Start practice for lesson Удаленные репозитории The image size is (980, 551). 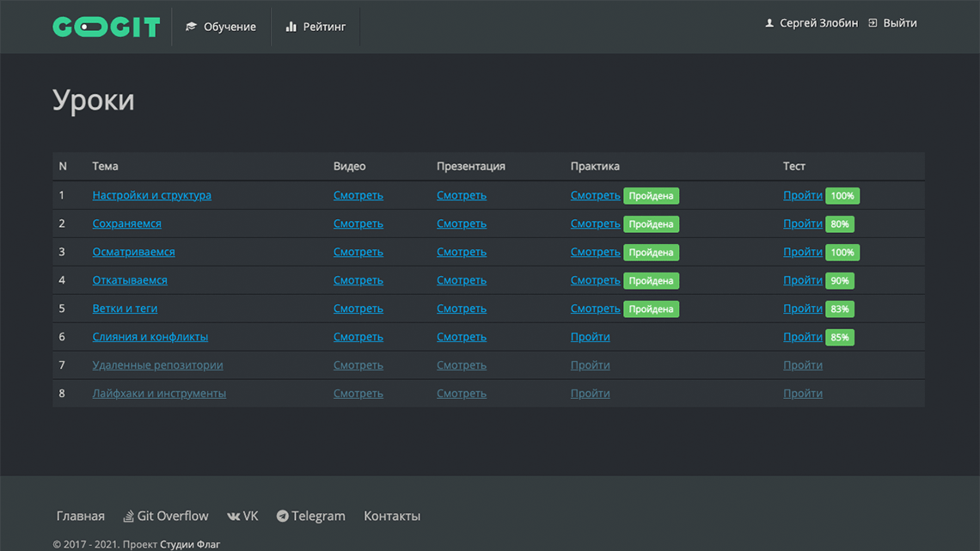click(590, 365)
